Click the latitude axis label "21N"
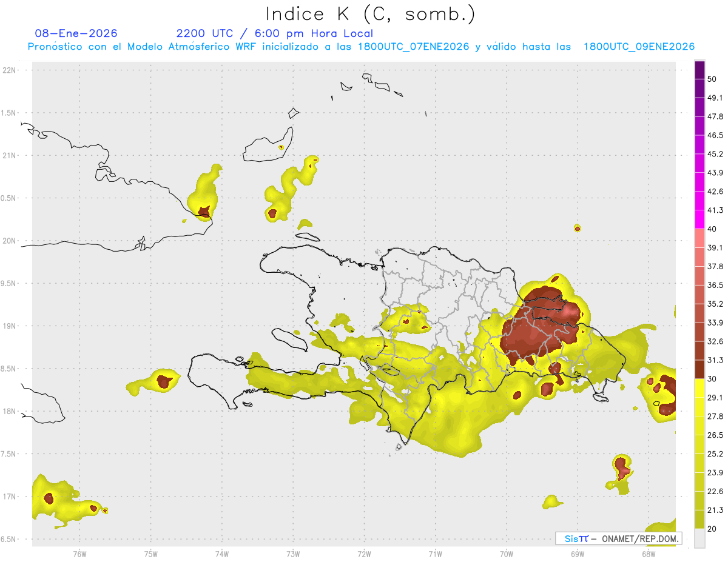The width and height of the screenshot is (728, 562). tap(10, 155)
